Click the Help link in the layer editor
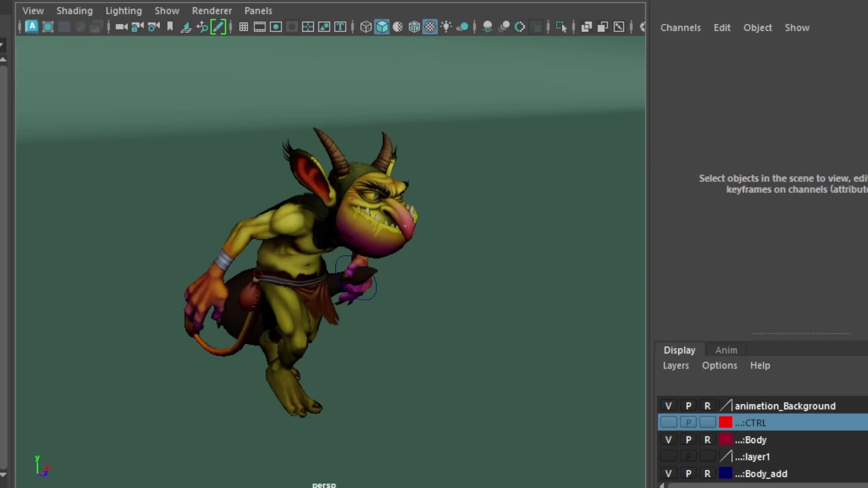Viewport: 868px width, 488px height. click(760, 366)
